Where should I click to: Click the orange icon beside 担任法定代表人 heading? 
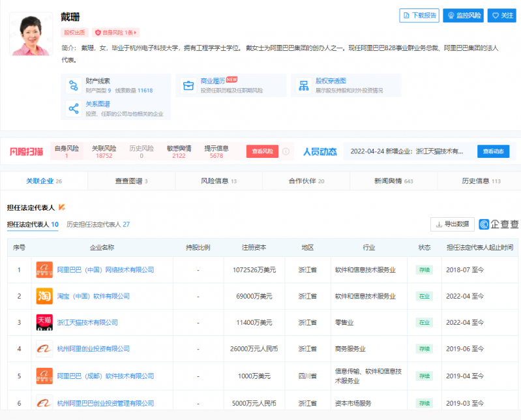[62, 207]
